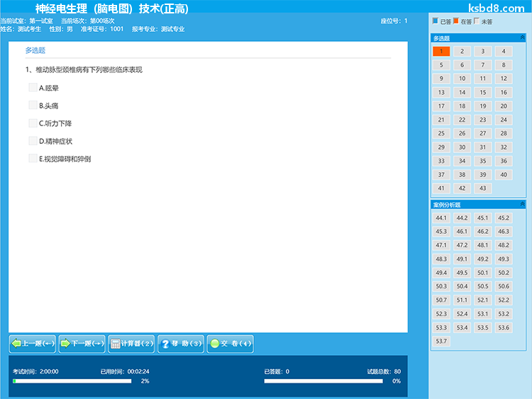
Task: Click the 多选题 section heading link
Action: point(35,50)
